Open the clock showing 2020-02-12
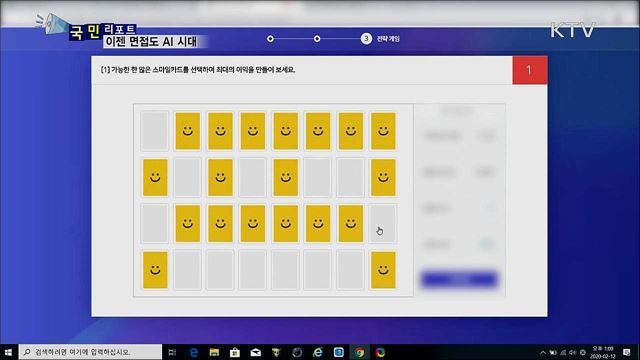The height and width of the screenshot is (360, 640). pyautogui.click(x=603, y=353)
